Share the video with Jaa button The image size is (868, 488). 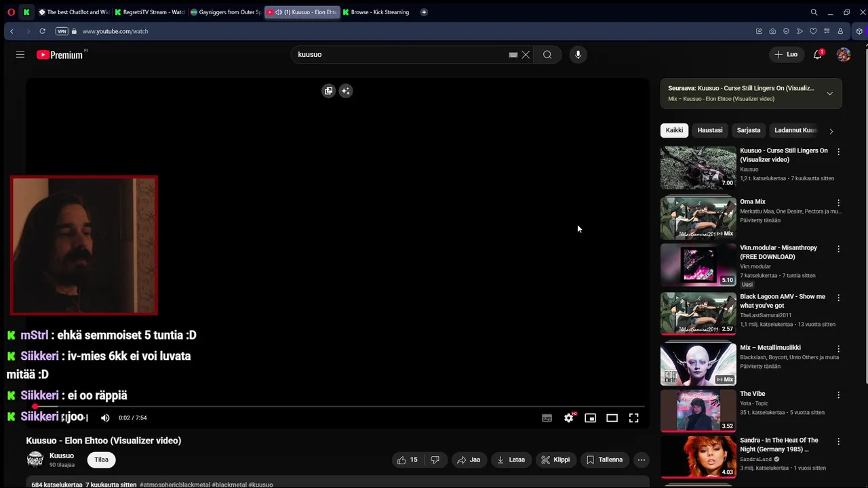pyautogui.click(x=469, y=460)
